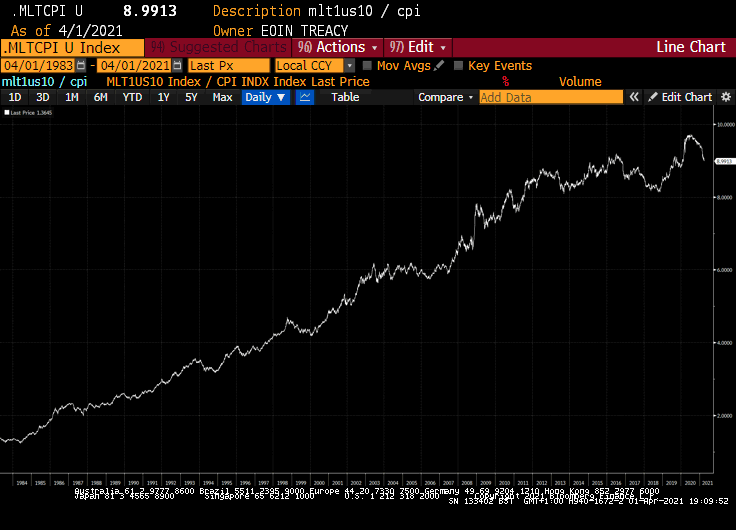Click the double-chevron collapse icon
The width and height of the screenshot is (736, 530).
pos(634,97)
